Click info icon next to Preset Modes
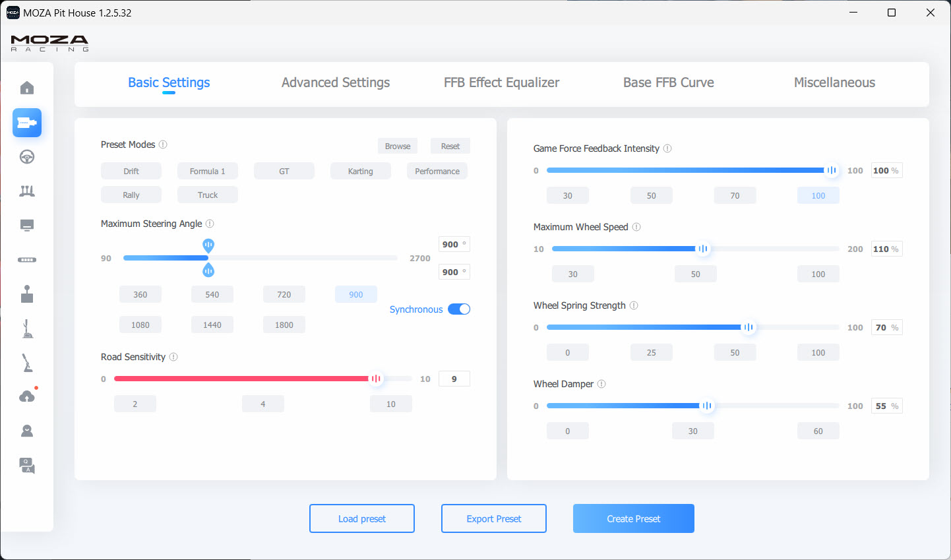Image resolution: width=951 pixels, height=560 pixels. click(x=163, y=144)
